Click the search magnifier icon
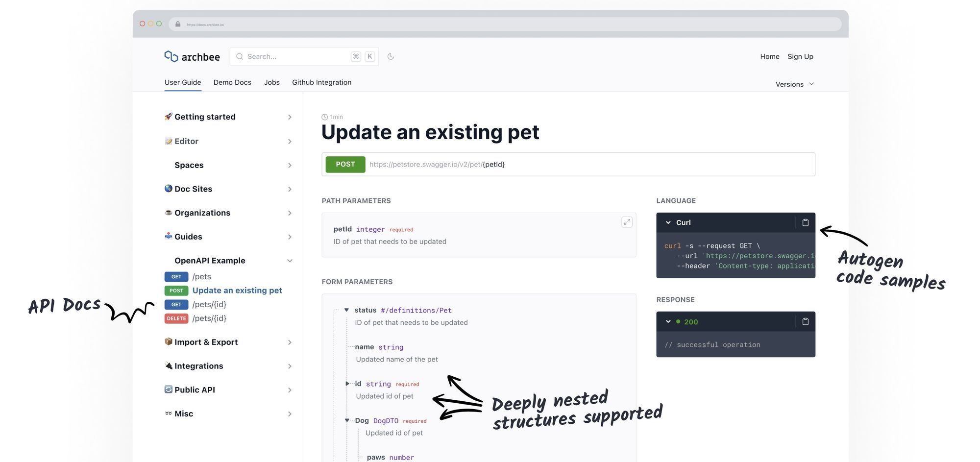Screen dimensions: 980x462 pos(240,56)
